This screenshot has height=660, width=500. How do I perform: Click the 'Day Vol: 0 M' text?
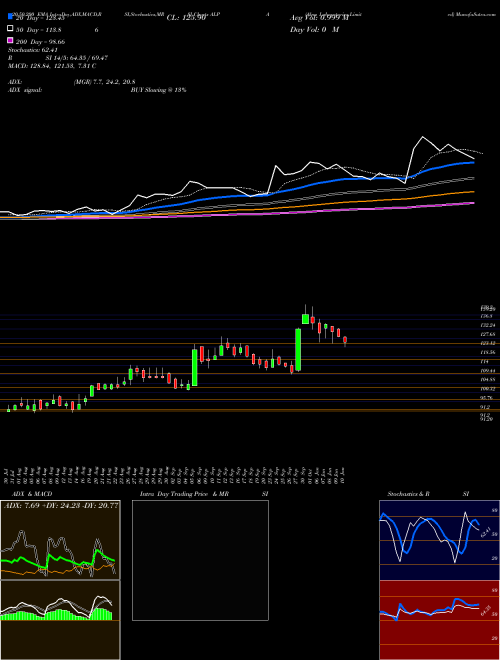[x=314, y=30]
